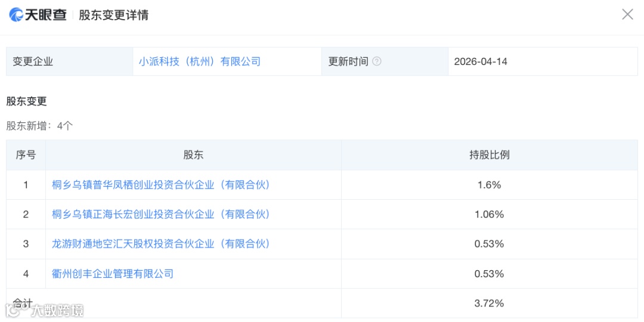
Task: Close the 股东变更详情 dialog
Action: coord(627,15)
